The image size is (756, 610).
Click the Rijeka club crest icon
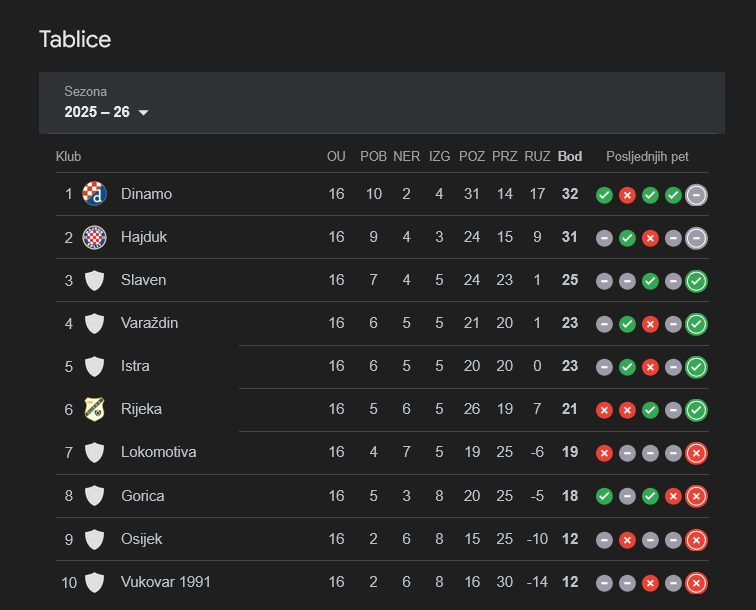(x=94, y=409)
